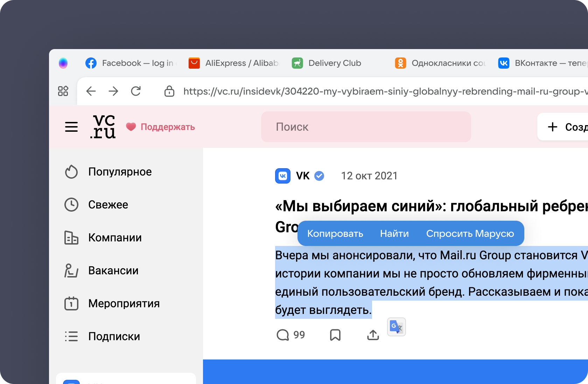Click the highlighted text "будет выглядеть."
The image size is (588, 384).
click(323, 310)
